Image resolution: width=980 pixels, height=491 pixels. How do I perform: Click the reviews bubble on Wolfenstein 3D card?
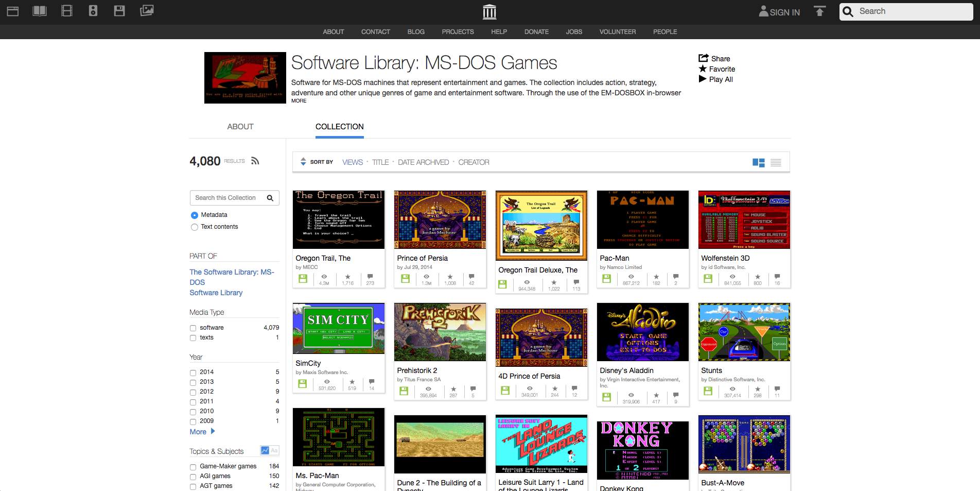pyautogui.click(x=777, y=277)
